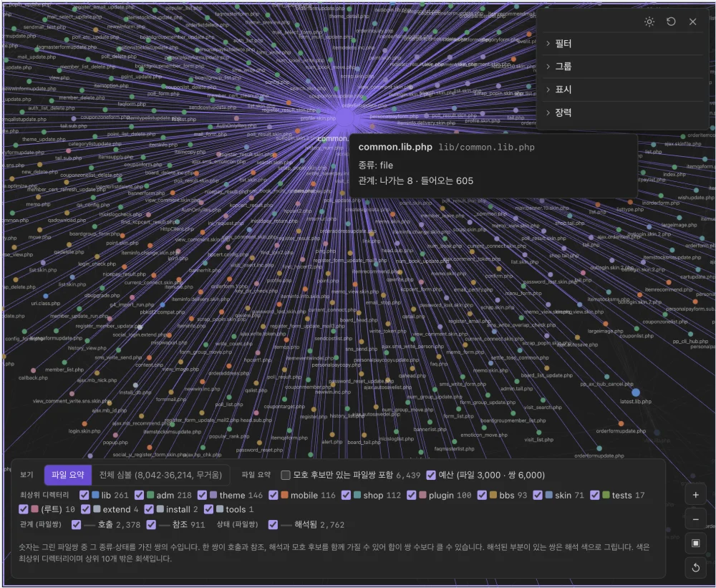Image resolution: width=716 pixels, height=588 pixels.
Task: Select the blue latest.lib.php node
Action: (x=636, y=392)
